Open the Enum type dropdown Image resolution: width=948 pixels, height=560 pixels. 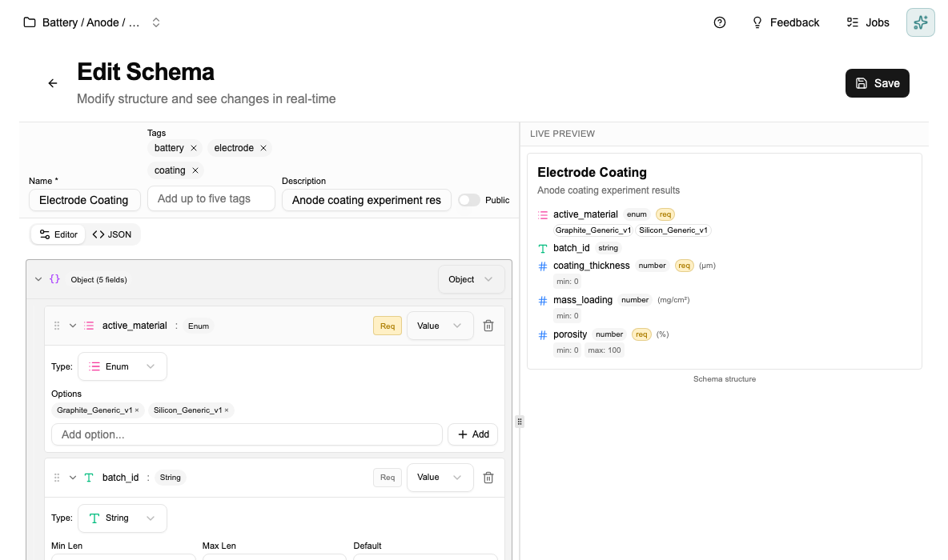point(123,366)
